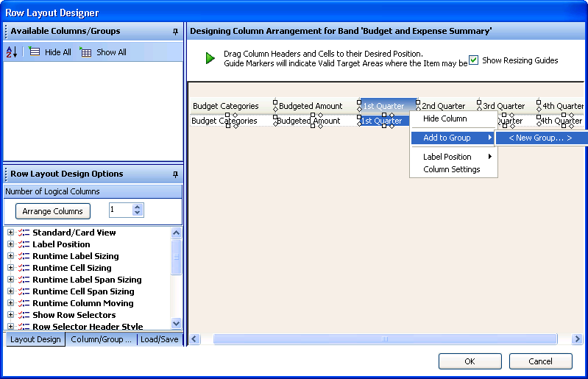Choose Hide Column from context menu
588x379 pixels.
point(444,118)
